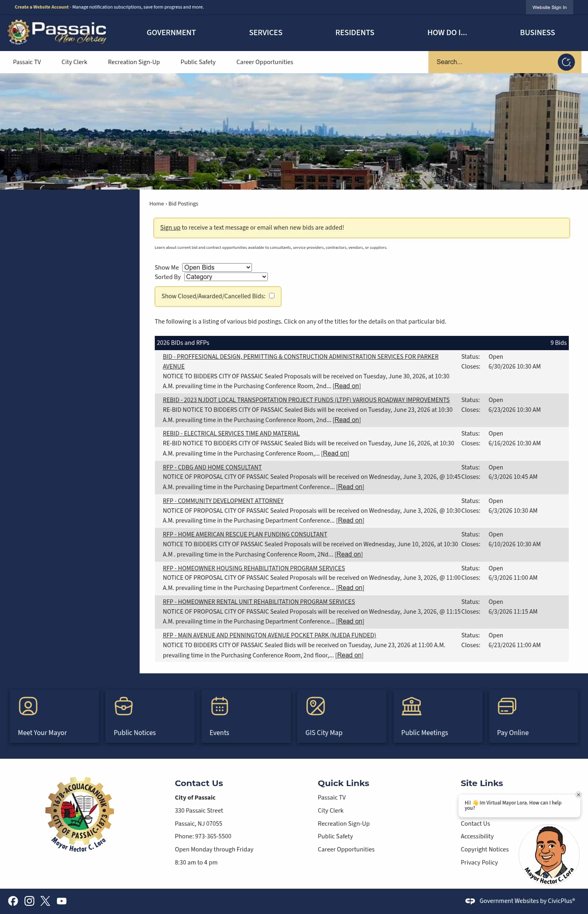Screen dimensions: 588x914
Task: Click the phone number 973-365-5500
Action: 213,836
